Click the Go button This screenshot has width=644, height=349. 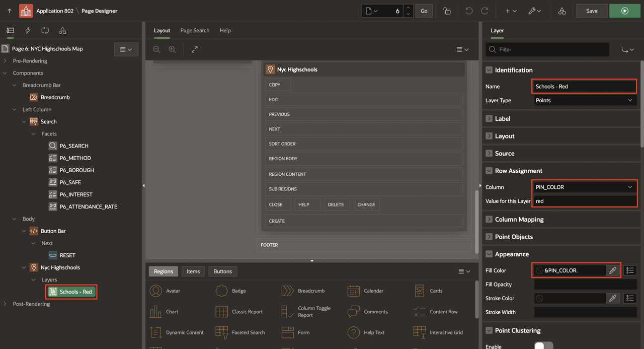[424, 11]
